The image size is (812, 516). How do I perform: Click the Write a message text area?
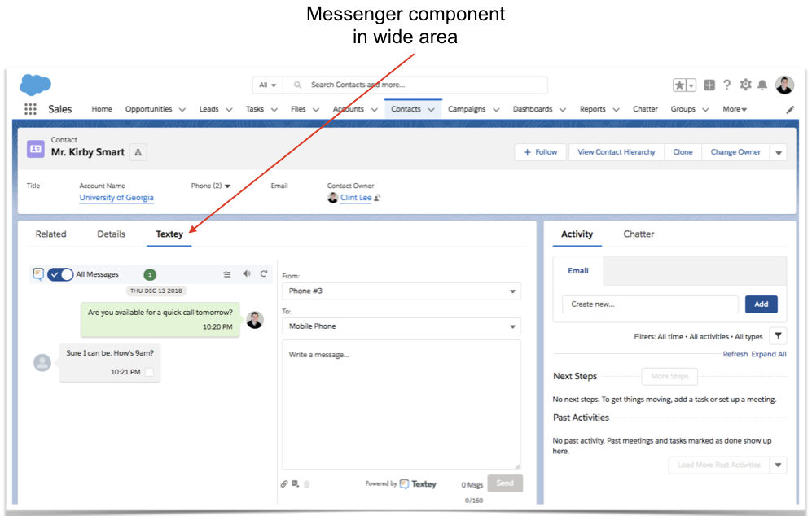(x=402, y=404)
